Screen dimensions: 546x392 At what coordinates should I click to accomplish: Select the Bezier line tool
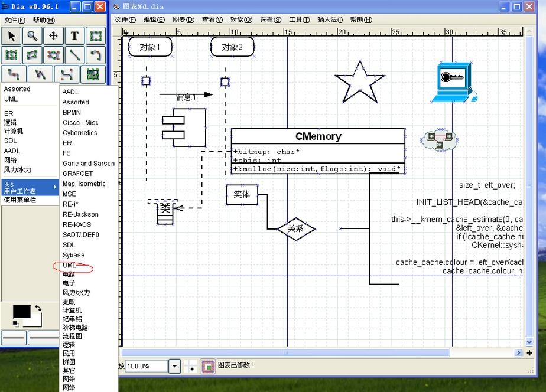[66, 74]
